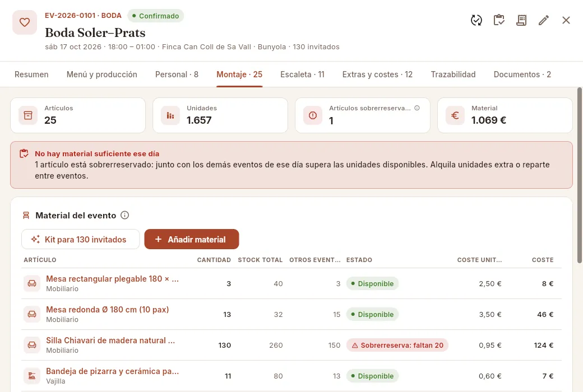Click the vertical scrollbar on the right
Image resolution: width=583 pixels, height=392 pixels.
(x=579, y=175)
